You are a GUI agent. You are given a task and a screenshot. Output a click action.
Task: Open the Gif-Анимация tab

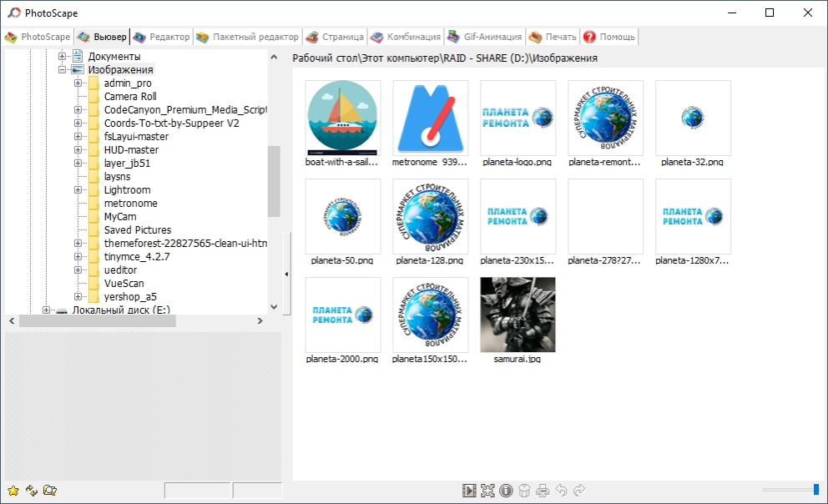[x=484, y=37]
